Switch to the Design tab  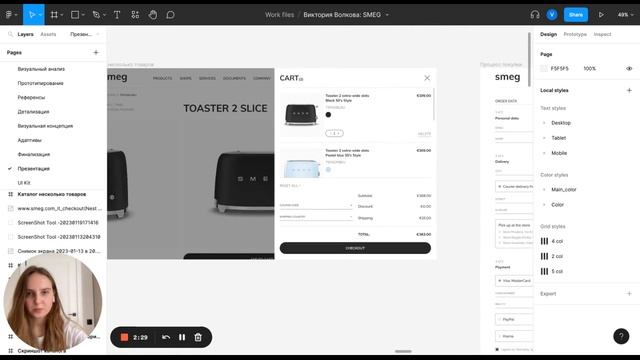pyautogui.click(x=548, y=34)
